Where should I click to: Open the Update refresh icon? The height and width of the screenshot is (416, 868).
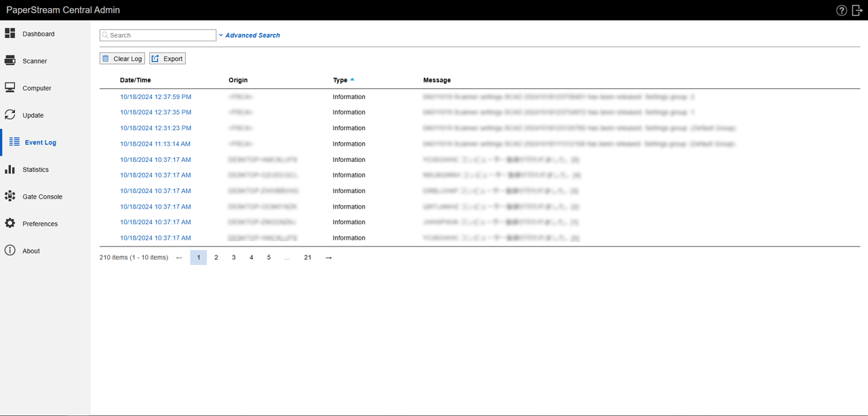point(10,115)
